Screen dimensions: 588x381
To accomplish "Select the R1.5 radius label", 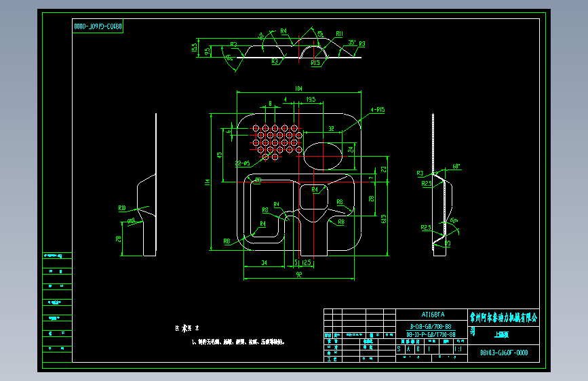I will click(315, 62).
